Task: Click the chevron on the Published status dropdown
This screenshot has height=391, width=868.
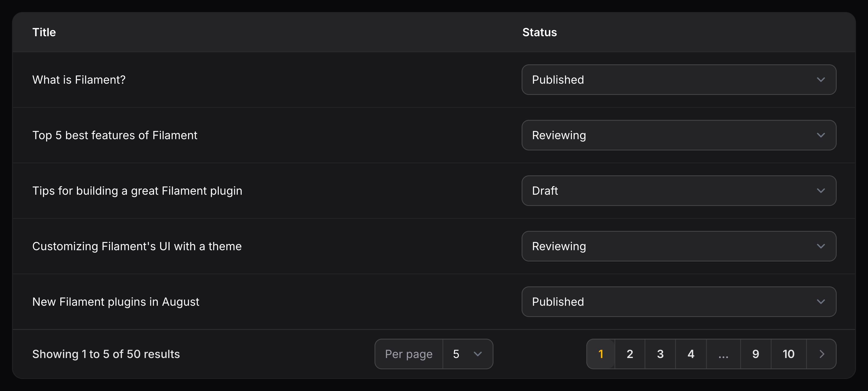Action: (x=821, y=80)
